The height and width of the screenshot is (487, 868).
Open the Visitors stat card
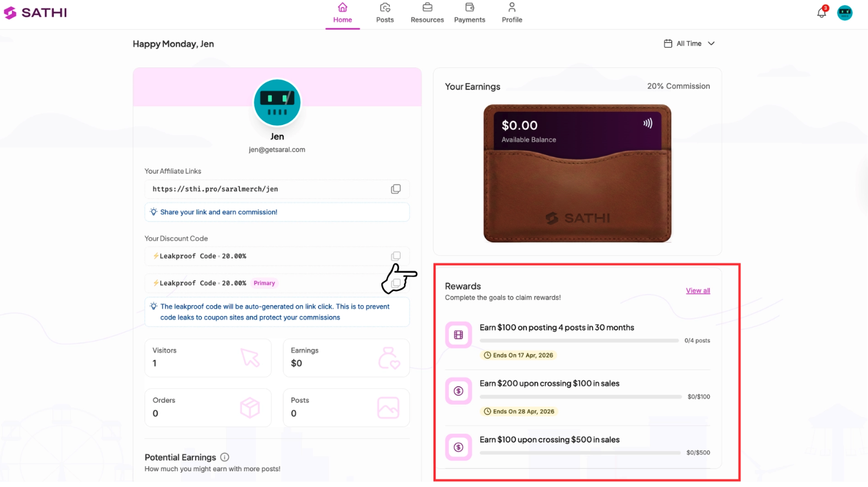(x=208, y=358)
